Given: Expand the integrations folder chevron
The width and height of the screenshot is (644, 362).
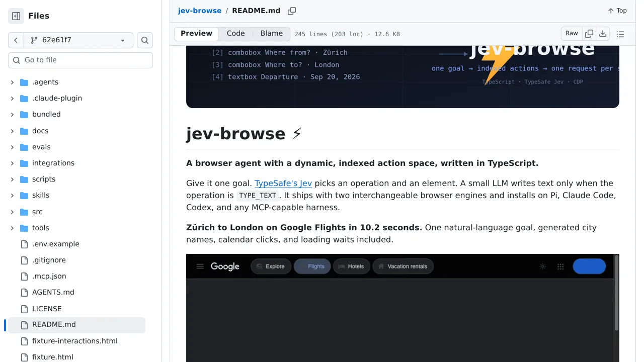Looking at the screenshot, I should click(x=12, y=163).
